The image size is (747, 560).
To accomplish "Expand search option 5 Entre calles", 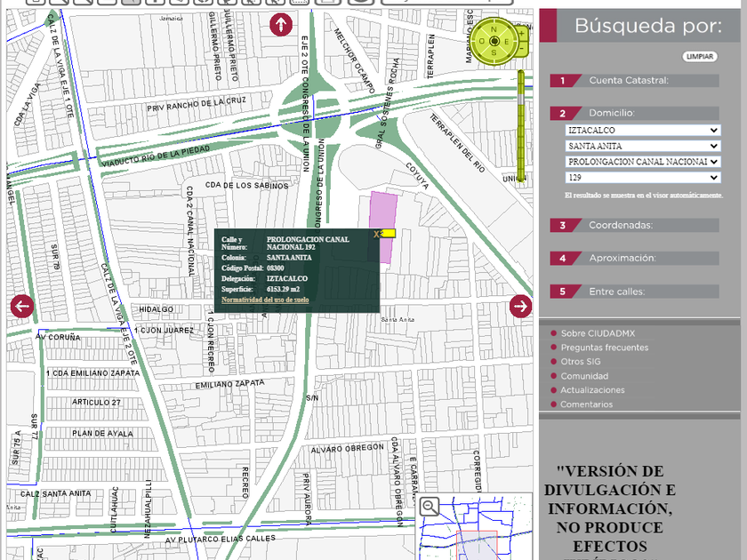I will pyautogui.click(x=634, y=292).
